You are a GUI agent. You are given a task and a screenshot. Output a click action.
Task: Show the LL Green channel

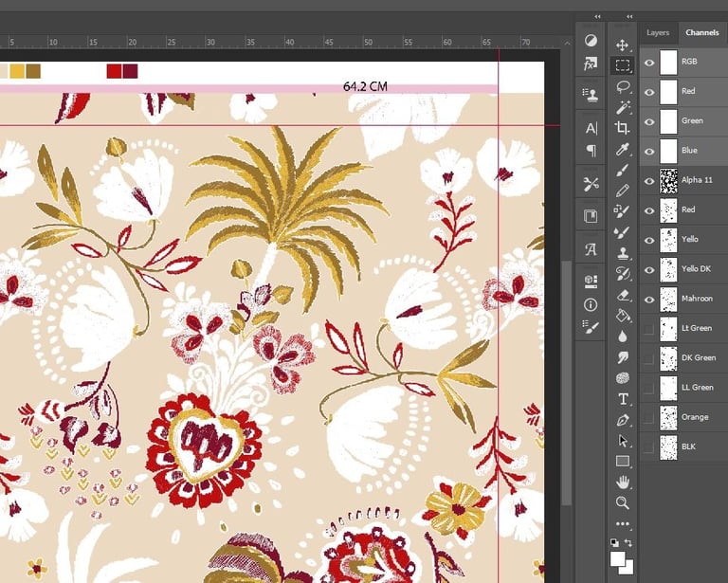click(649, 388)
